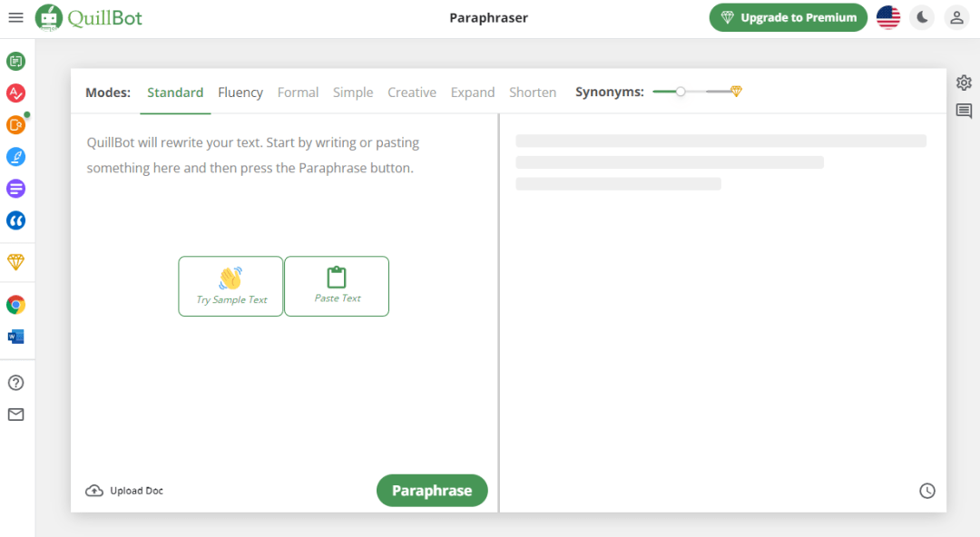
Task: Click the Synonyms slider handle
Action: click(681, 92)
